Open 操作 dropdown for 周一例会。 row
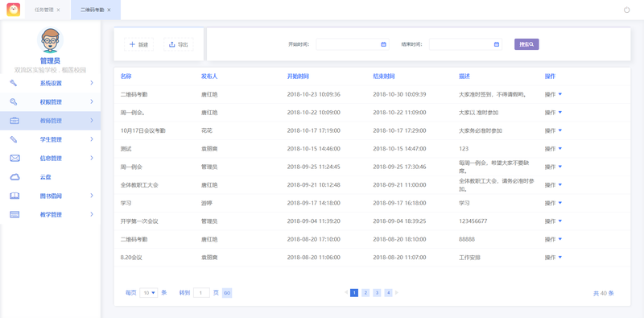Image resolution: width=644 pixels, height=318 pixels. coord(553,113)
